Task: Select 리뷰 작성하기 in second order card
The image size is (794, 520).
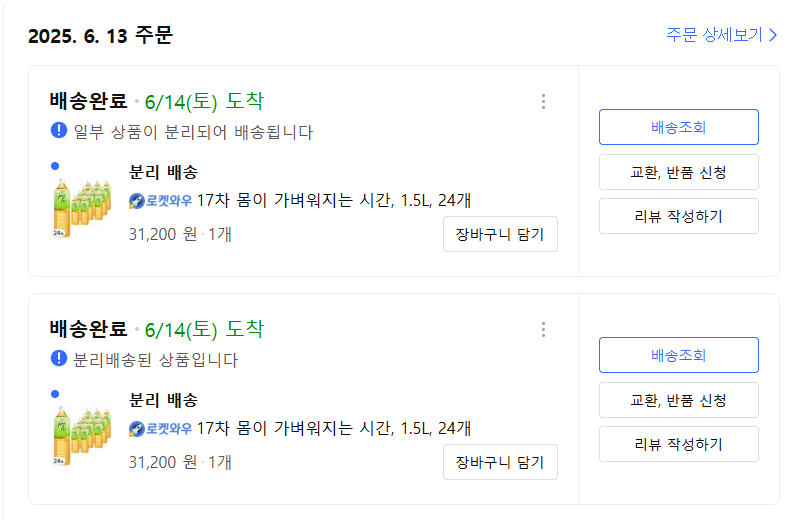Action: 679,444
